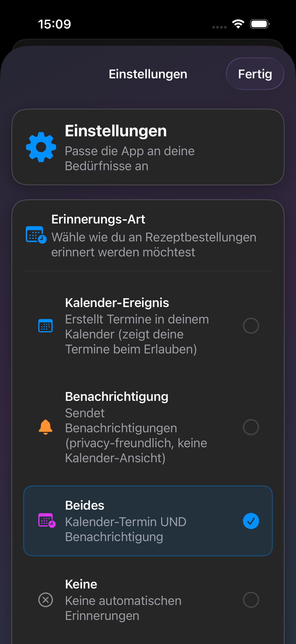This screenshot has height=644, width=296.
Task: Tap the Erinnerungs-Art section heading
Action: tap(99, 219)
